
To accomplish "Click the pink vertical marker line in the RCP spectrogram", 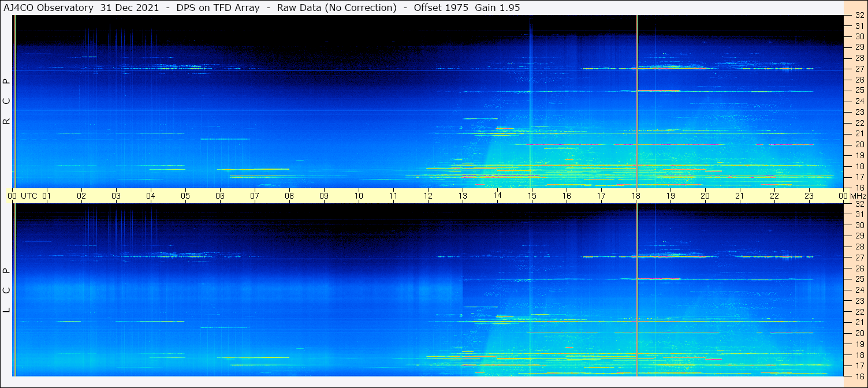I will pyautogui.click(x=637, y=102).
